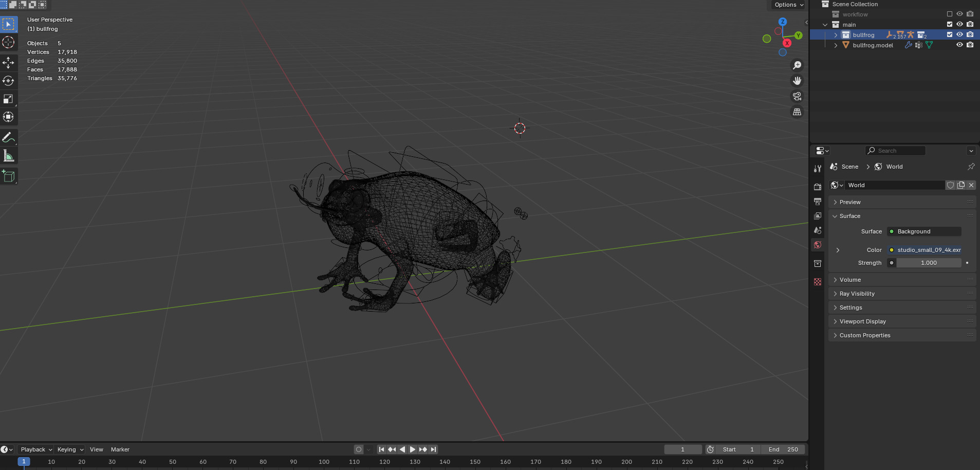
Task: Open the Scene properties tab
Action: coord(818,230)
